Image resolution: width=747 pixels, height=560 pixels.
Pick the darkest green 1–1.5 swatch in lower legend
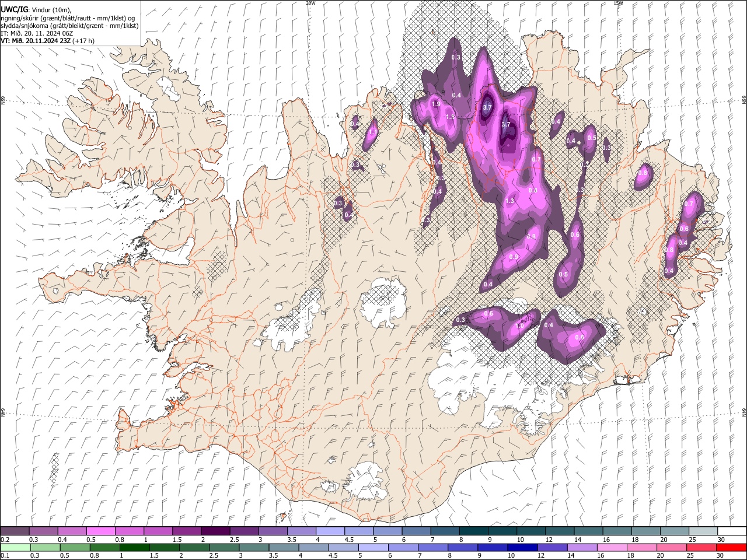pos(134,547)
